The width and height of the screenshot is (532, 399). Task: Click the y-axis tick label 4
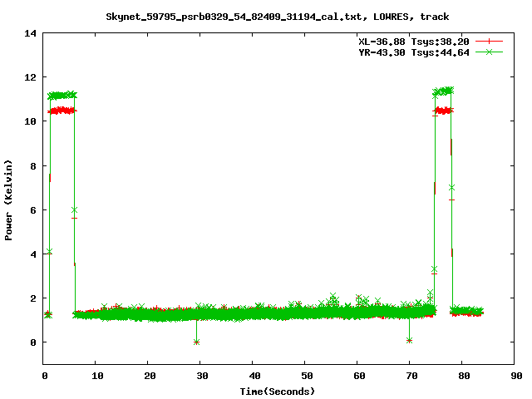click(x=33, y=254)
